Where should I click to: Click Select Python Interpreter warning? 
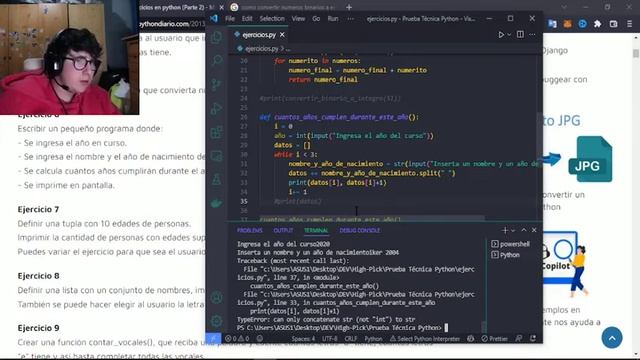(x=425, y=338)
